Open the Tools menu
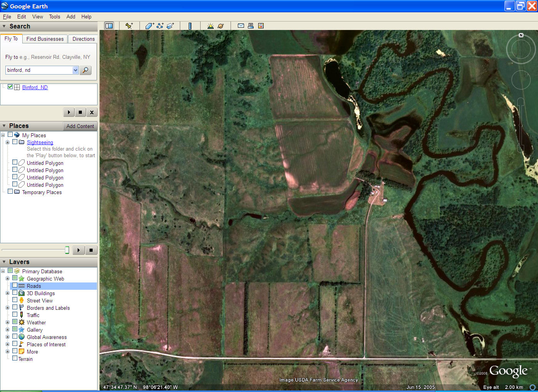 point(55,17)
